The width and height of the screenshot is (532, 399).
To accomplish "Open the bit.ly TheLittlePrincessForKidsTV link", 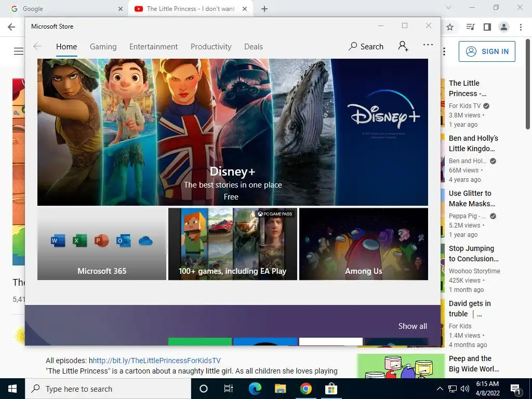I will (x=157, y=361).
